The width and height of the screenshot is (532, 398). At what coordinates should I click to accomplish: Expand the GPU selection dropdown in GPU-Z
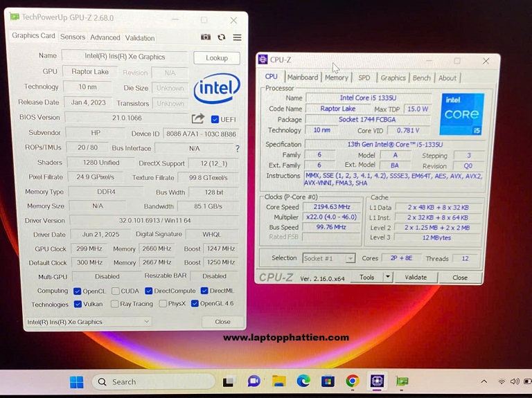89,322
